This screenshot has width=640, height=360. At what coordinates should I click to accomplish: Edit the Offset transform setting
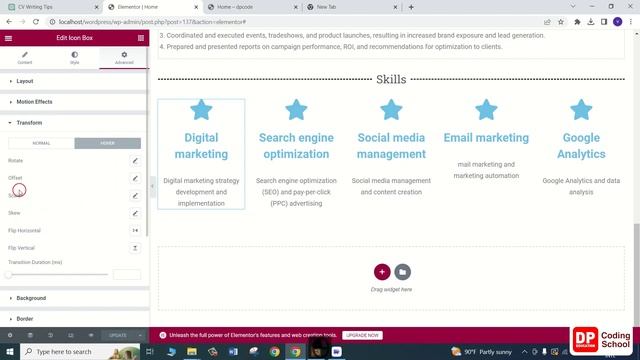[135, 178]
